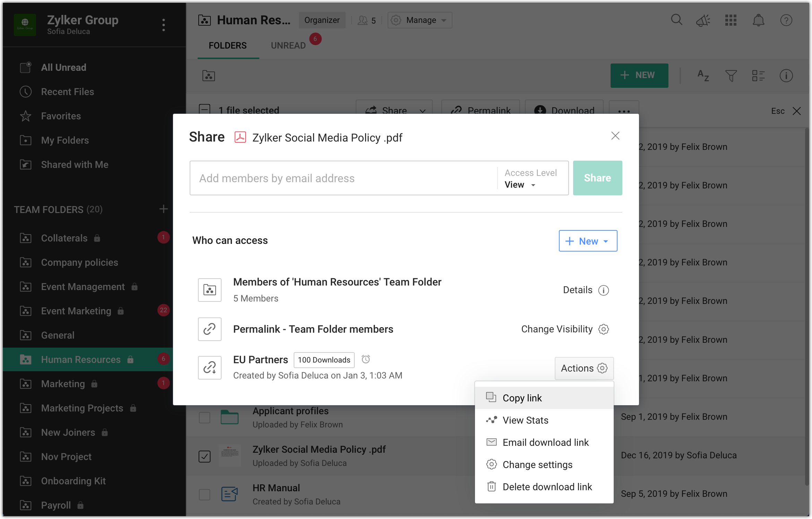This screenshot has width=812, height=519.
Task: Switch to the UNREAD tab
Action: [x=288, y=45]
